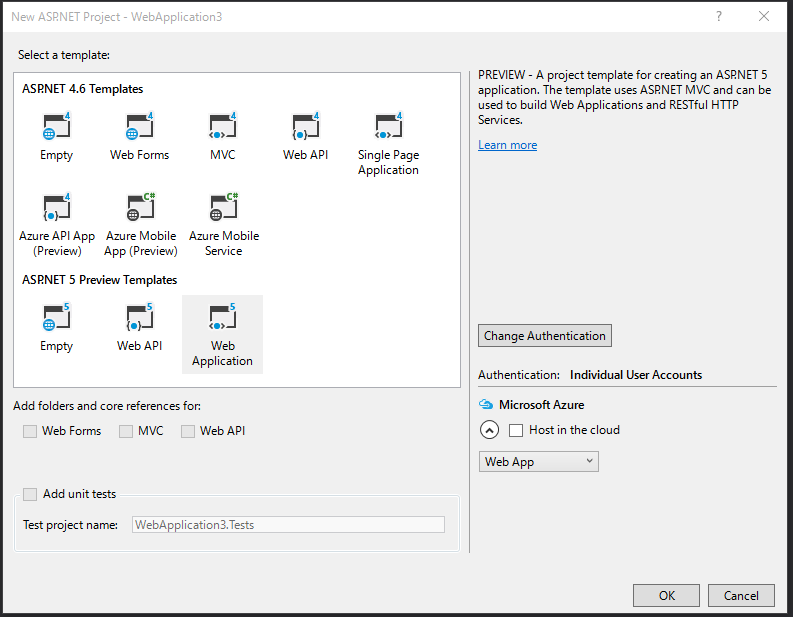Click the Help question mark in title bar
Screen dimensions: 793x617
tap(720, 17)
